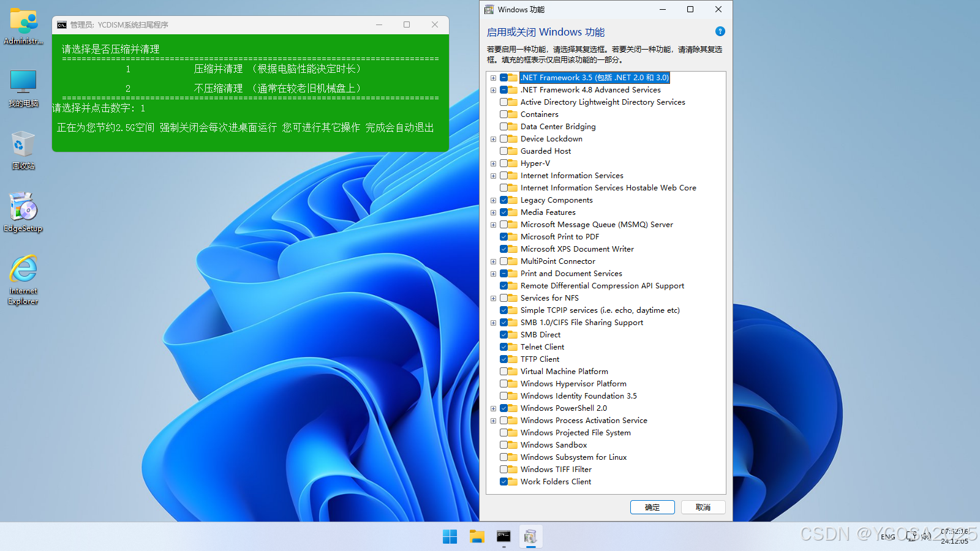Select the Windows Hypervisor Platform row
The image size is (980, 551).
coord(573,384)
